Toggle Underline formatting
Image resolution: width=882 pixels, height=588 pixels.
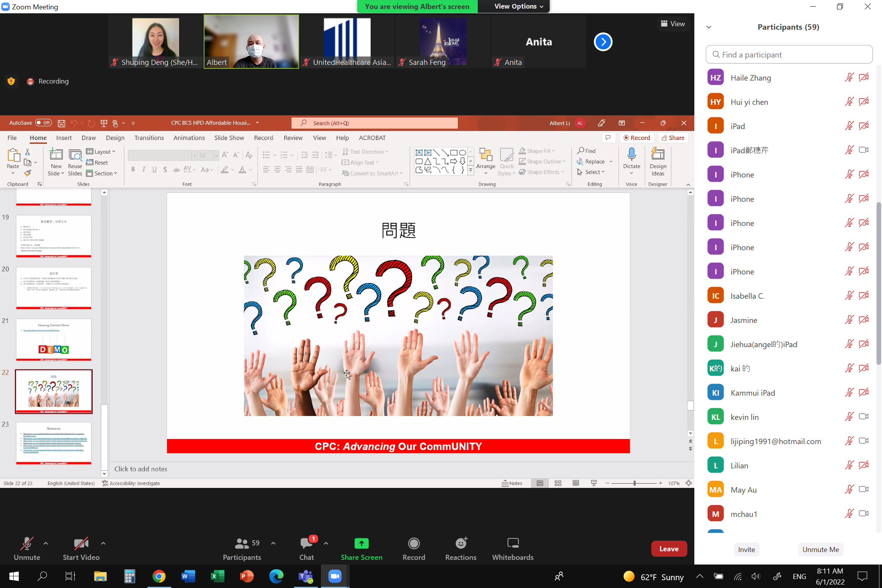coord(154,169)
